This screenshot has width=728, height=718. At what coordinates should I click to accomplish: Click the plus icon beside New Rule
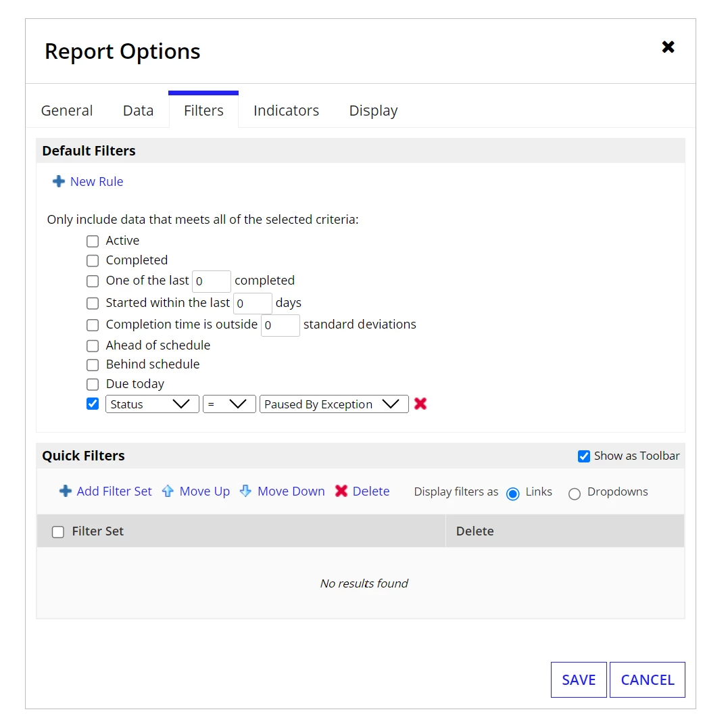pyautogui.click(x=59, y=181)
